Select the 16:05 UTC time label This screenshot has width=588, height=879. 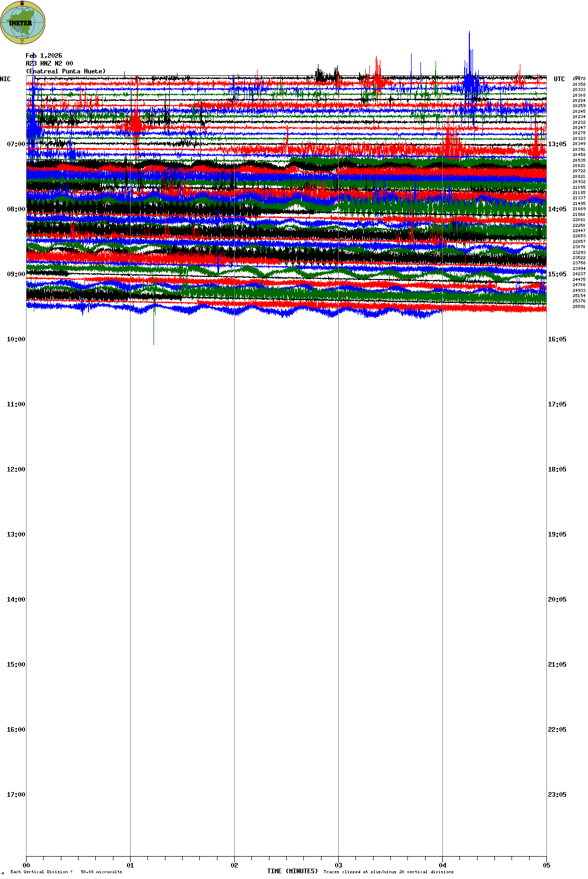coord(557,339)
